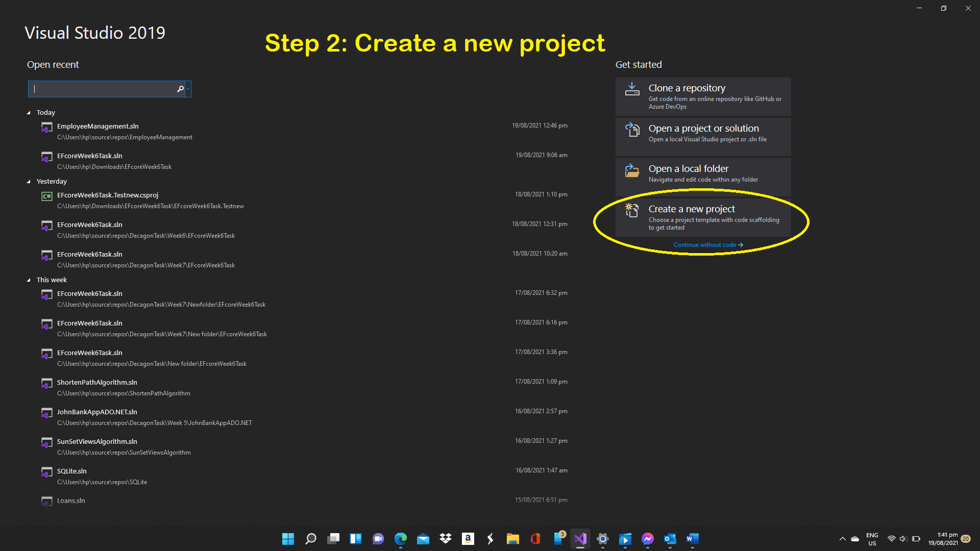Image resolution: width=980 pixels, height=551 pixels.
Task: Click the magnifier icon in the search box
Action: click(180, 89)
